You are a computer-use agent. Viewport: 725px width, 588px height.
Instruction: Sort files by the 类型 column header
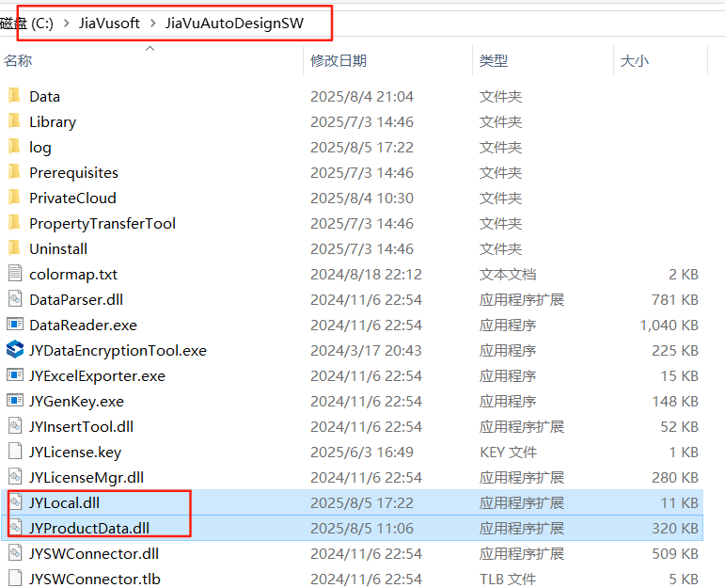click(x=494, y=60)
